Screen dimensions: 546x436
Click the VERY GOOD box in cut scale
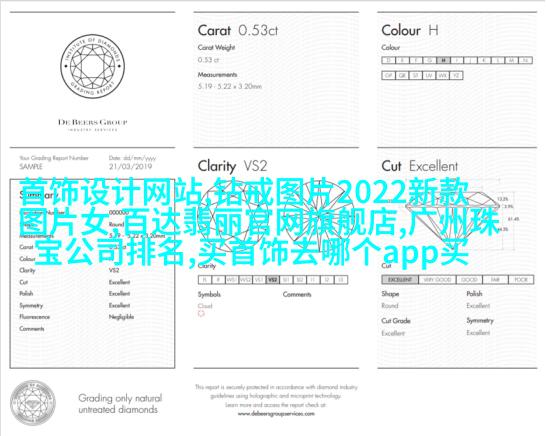437,280
